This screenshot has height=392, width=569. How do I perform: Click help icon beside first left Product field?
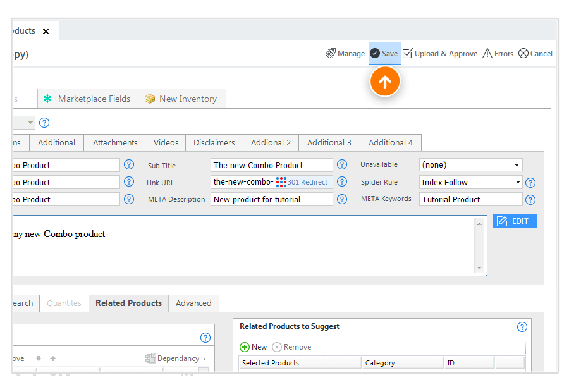point(129,165)
